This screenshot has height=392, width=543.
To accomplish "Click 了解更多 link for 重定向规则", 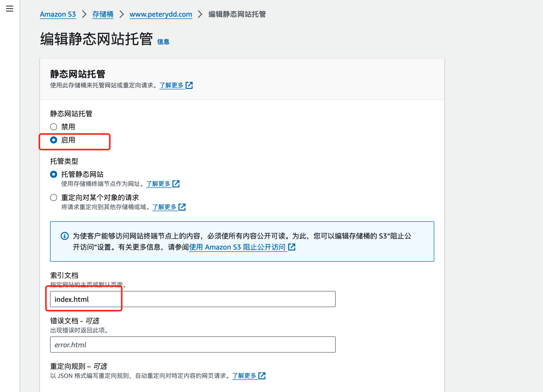I will [244, 376].
